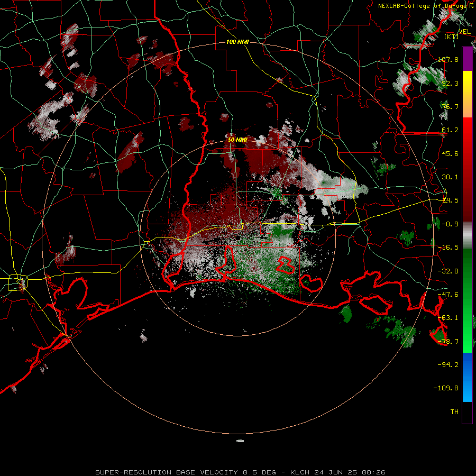This screenshot has height=476, width=476.
Task: Click the Super-Resolution Base Velocity caption text
Action: point(241,472)
